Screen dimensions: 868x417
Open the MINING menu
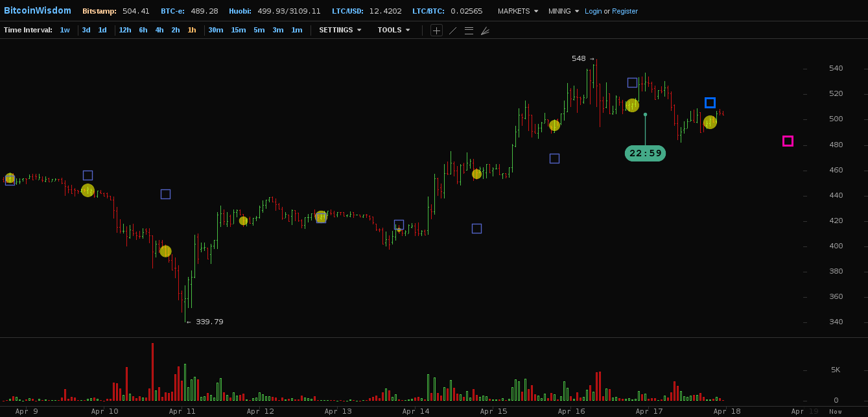coord(563,11)
